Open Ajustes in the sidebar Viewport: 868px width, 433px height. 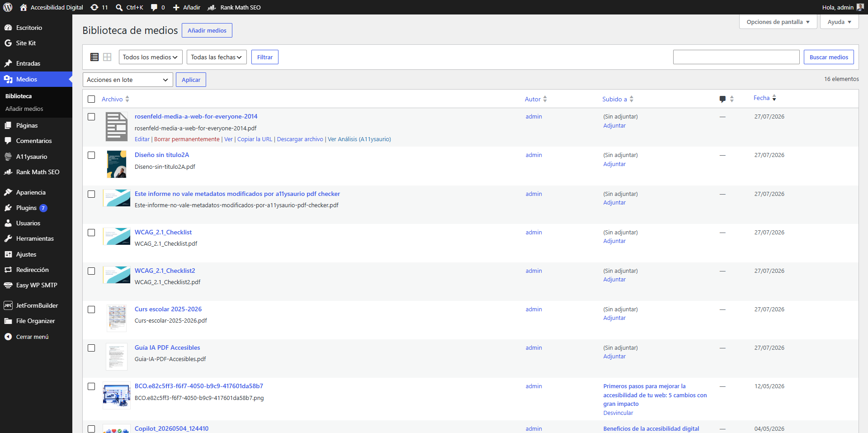point(36,254)
